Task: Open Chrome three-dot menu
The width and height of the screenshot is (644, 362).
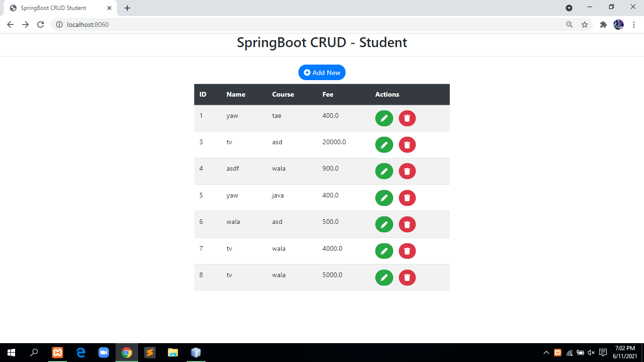Action: point(634,25)
